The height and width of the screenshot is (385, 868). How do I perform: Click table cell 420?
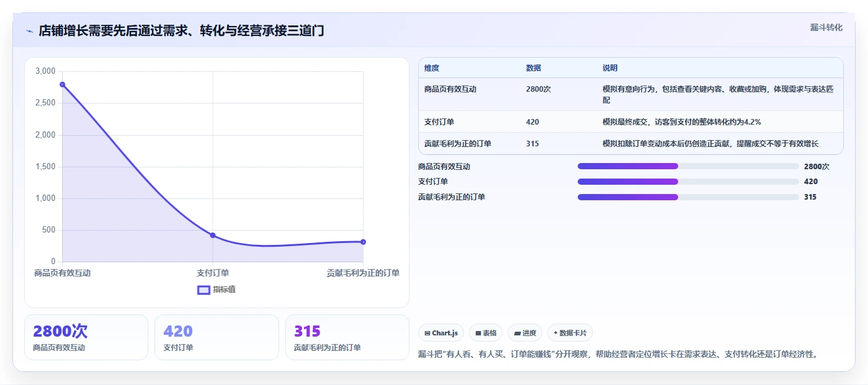point(532,122)
